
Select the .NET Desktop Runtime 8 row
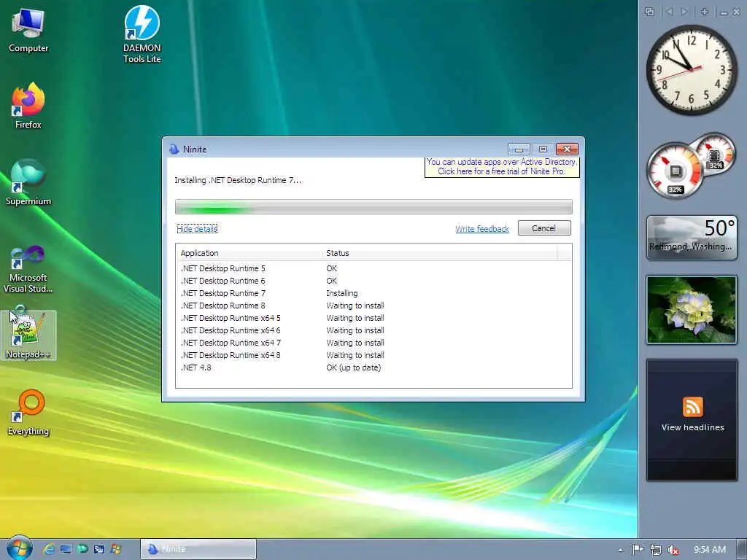(373, 306)
